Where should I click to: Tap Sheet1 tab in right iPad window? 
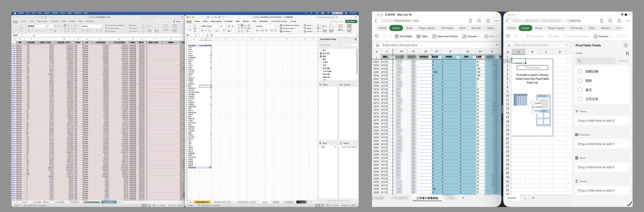pyautogui.click(x=511, y=198)
